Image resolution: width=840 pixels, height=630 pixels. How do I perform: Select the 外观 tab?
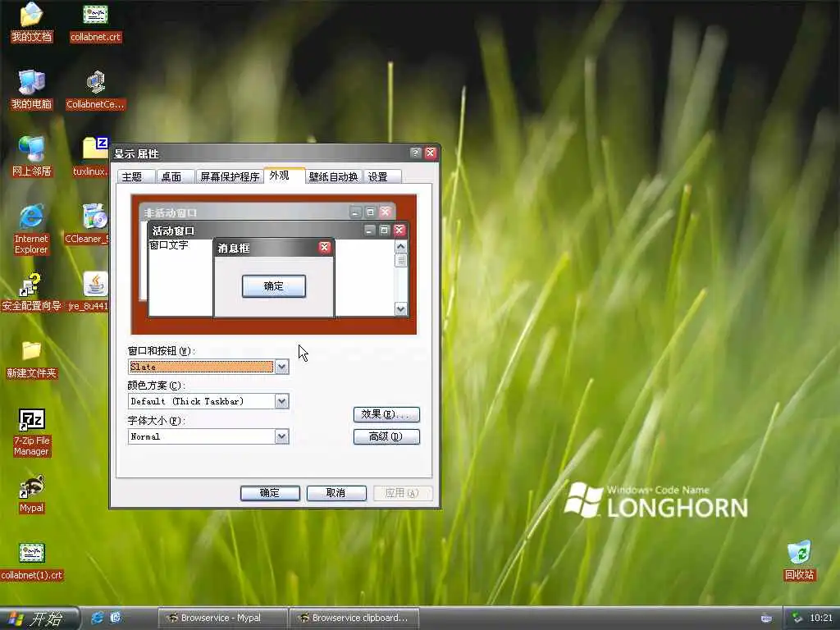(x=284, y=176)
